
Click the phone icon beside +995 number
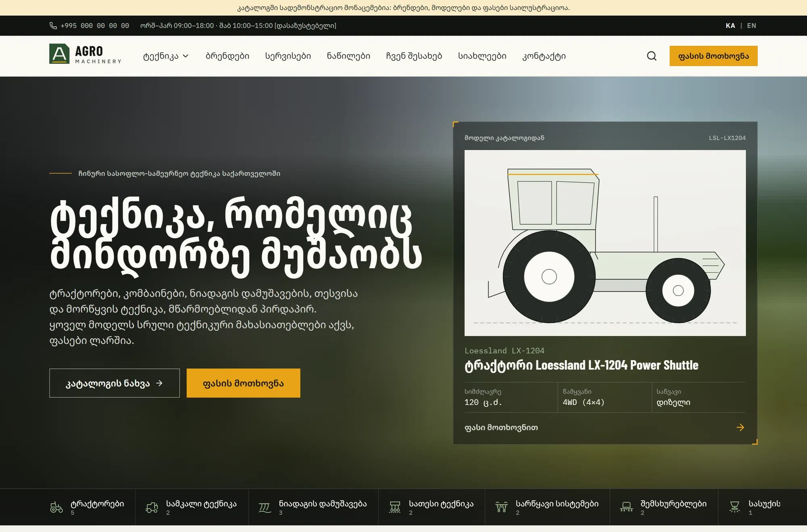pyautogui.click(x=53, y=25)
